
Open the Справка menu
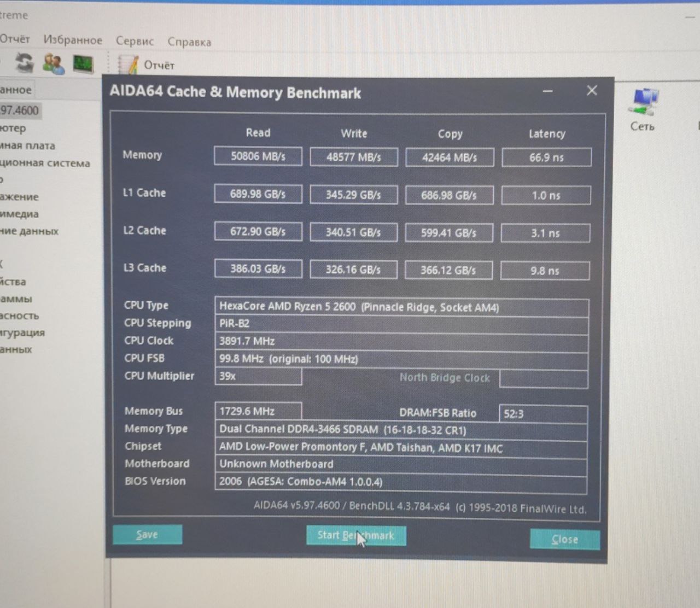pyautogui.click(x=189, y=42)
